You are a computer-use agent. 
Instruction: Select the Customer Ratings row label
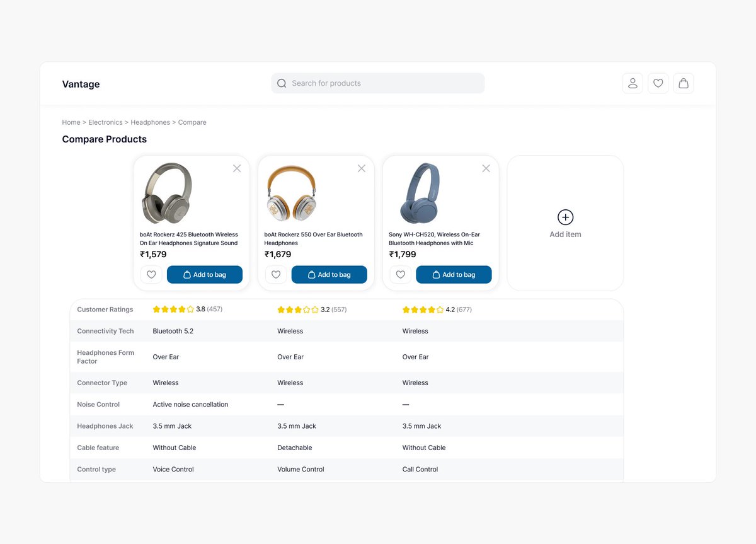[x=105, y=310]
